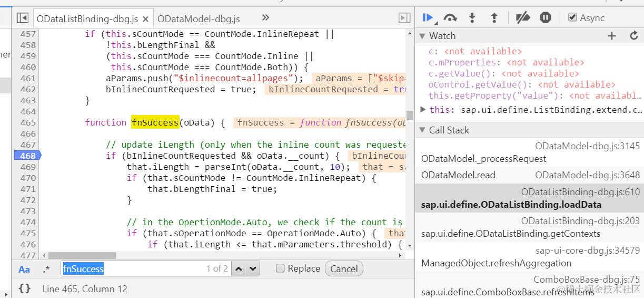Step over next function call
This screenshot has height=298, width=644.
coord(450,18)
